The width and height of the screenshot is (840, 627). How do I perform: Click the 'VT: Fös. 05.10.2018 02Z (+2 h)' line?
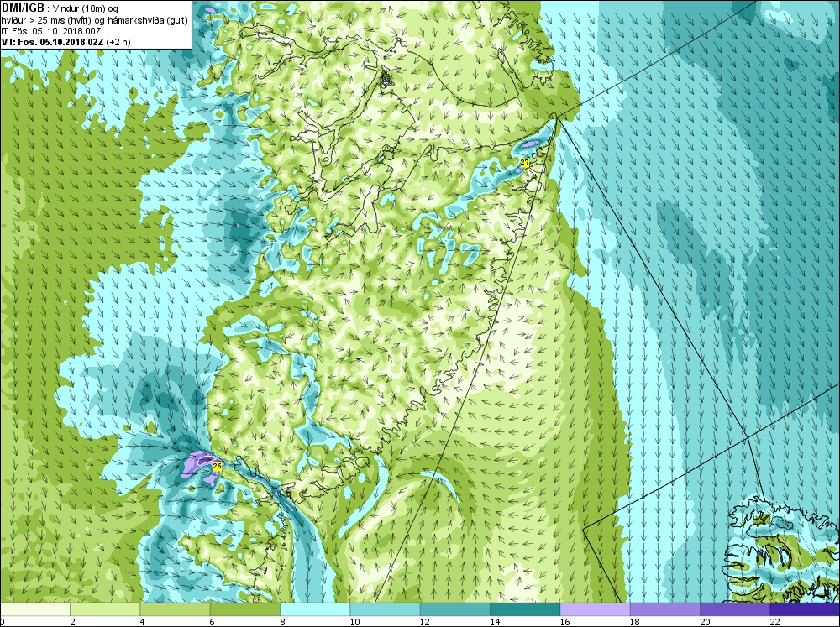[66, 42]
